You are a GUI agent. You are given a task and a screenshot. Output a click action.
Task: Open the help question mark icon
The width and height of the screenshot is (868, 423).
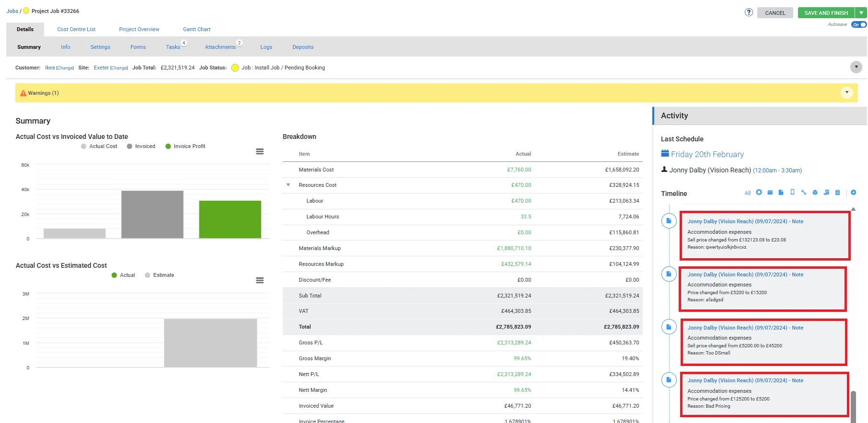(x=749, y=12)
